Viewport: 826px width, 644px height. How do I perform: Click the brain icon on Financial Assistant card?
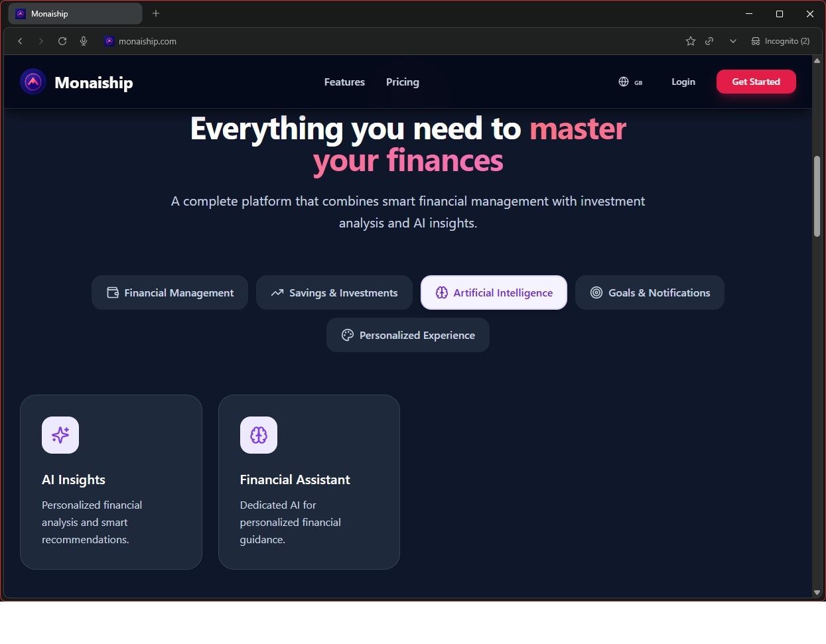click(259, 435)
